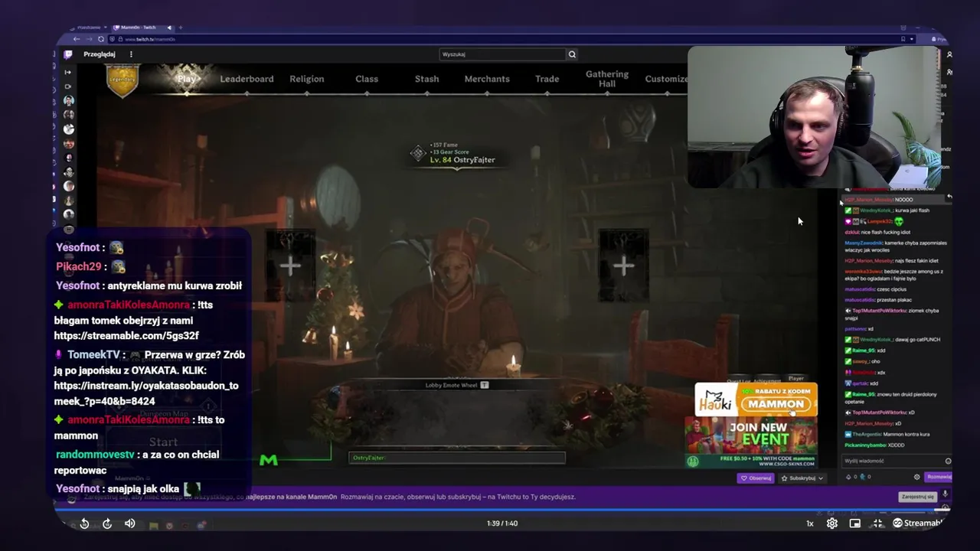Rewind the Streamable video ten seconds
The image size is (980, 551).
84,523
